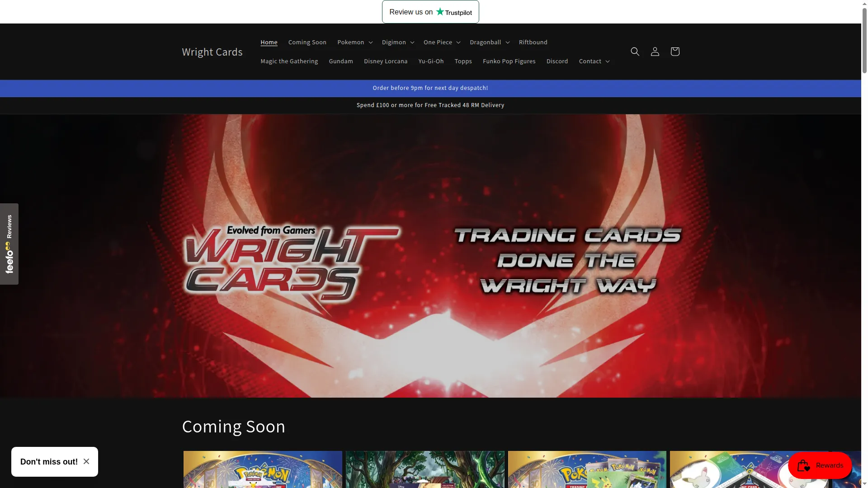Open the feefo Reviews side tab
Image resolution: width=868 pixels, height=488 pixels.
pos(9,244)
